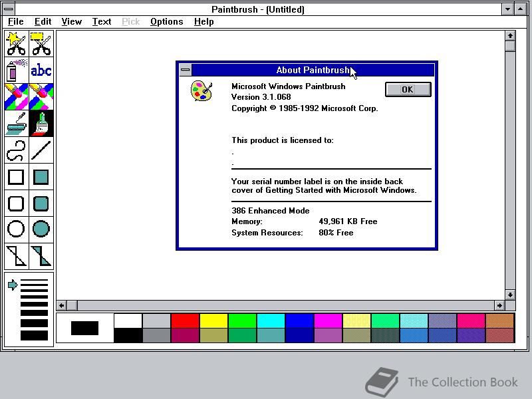532x399 pixels.
Task: Open the Options menu
Action: tap(167, 22)
